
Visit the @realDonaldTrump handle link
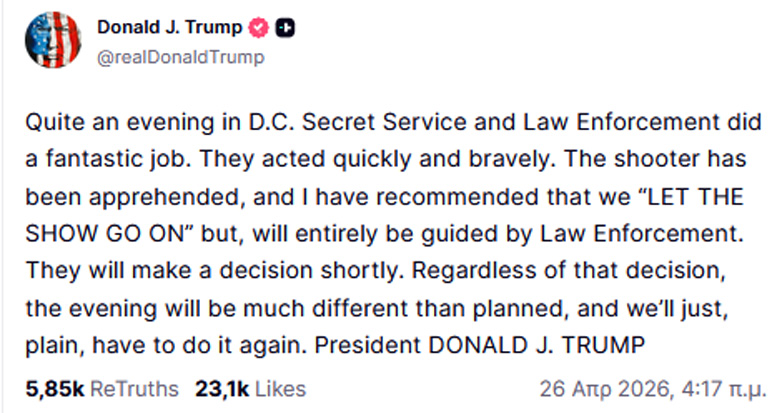point(181,57)
